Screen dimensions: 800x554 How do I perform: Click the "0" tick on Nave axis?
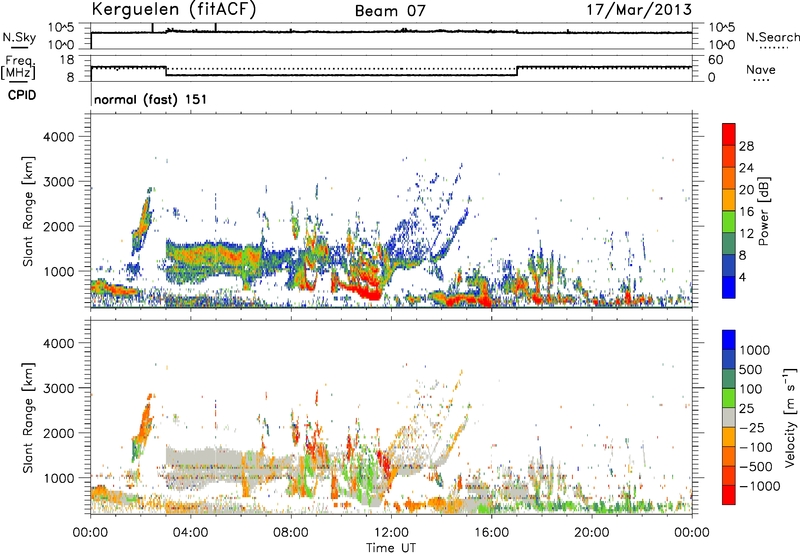pos(711,78)
